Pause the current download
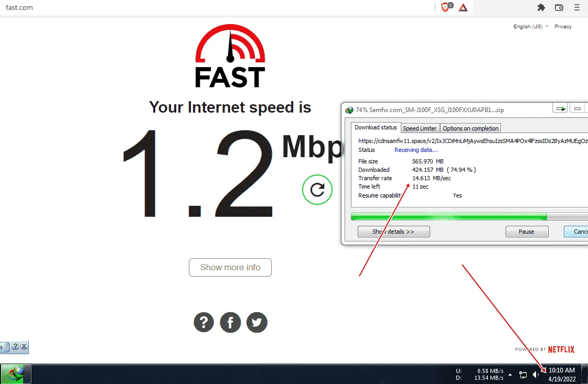Screen dimensions: 588x384 (x=527, y=232)
